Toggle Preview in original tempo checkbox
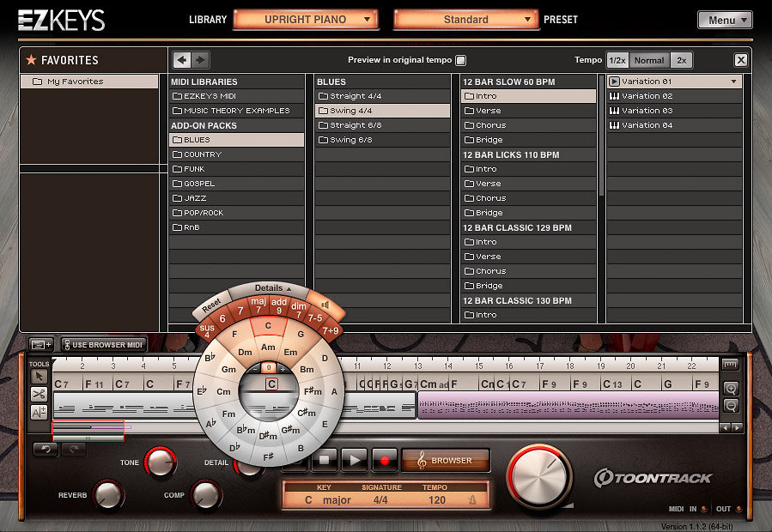The width and height of the screenshot is (772, 532). coord(460,60)
